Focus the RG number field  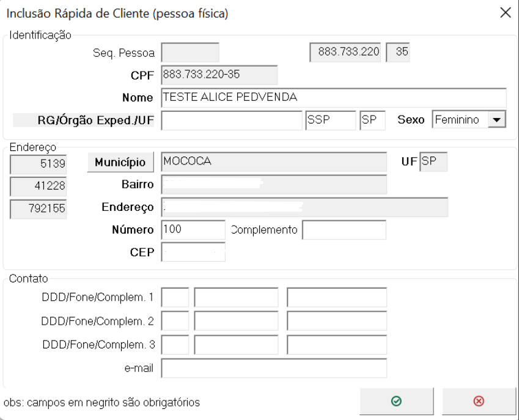232,120
